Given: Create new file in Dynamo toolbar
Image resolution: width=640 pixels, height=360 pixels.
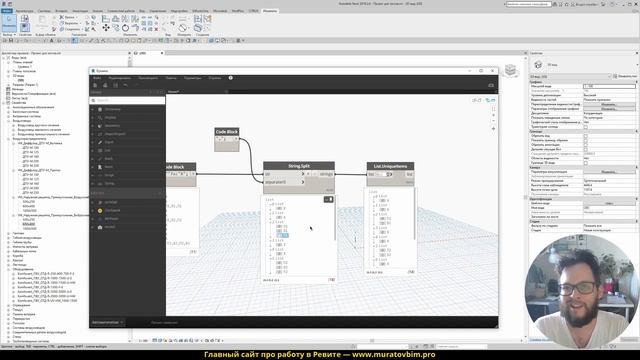Looking at the screenshot, I should (95, 85).
